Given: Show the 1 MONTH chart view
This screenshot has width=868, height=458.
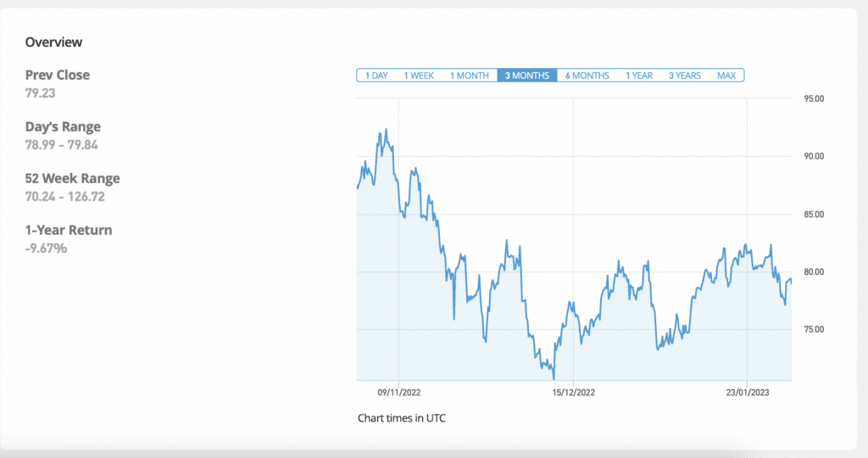Looking at the screenshot, I should [469, 75].
